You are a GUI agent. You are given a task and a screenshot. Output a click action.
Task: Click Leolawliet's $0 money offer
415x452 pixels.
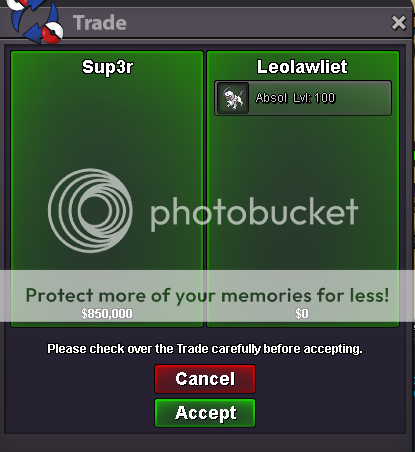[x=302, y=314]
